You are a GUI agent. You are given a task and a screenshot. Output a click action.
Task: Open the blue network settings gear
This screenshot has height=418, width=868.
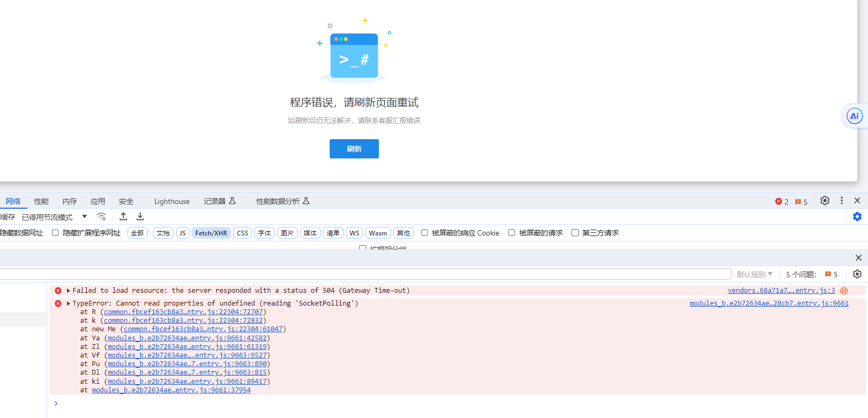point(857,216)
